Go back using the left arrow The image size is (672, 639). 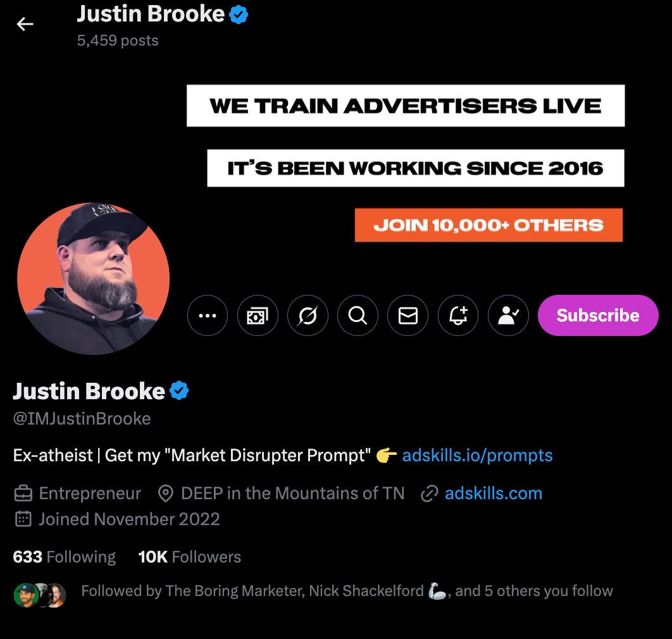(25, 25)
